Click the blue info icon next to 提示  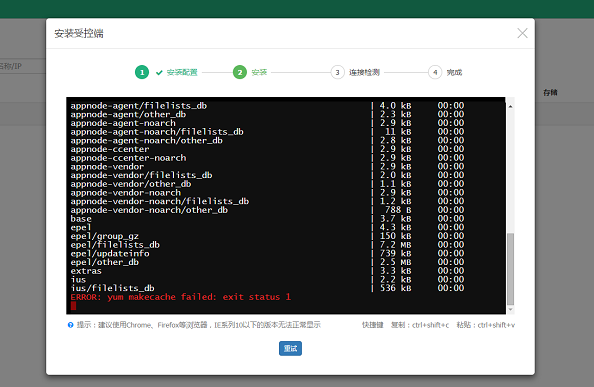point(70,325)
